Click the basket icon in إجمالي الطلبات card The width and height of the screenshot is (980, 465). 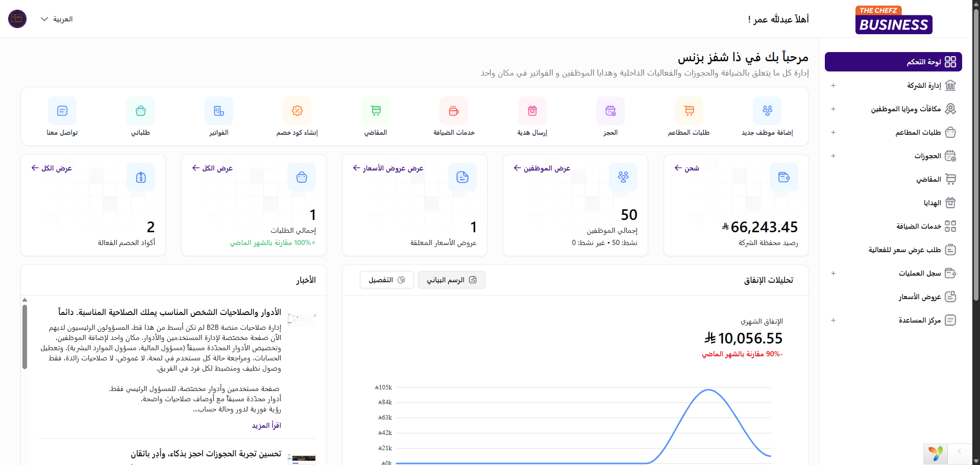point(302,177)
